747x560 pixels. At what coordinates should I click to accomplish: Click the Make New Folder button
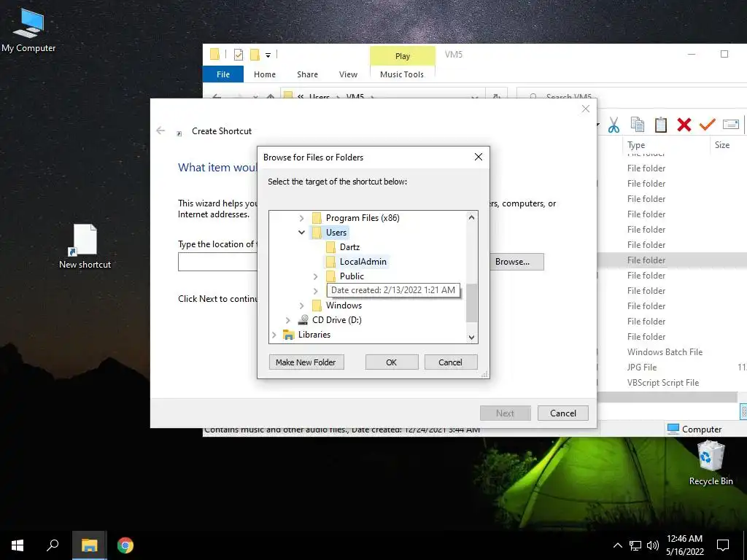(306, 362)
